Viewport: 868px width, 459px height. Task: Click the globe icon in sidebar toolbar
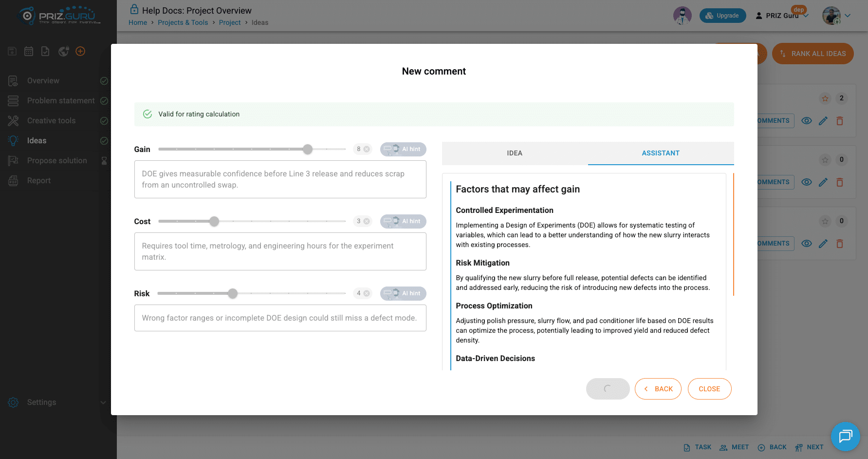[63, 51]
